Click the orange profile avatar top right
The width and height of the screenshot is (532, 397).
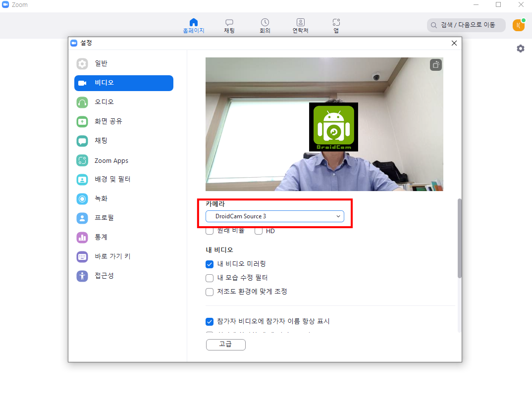518,25
